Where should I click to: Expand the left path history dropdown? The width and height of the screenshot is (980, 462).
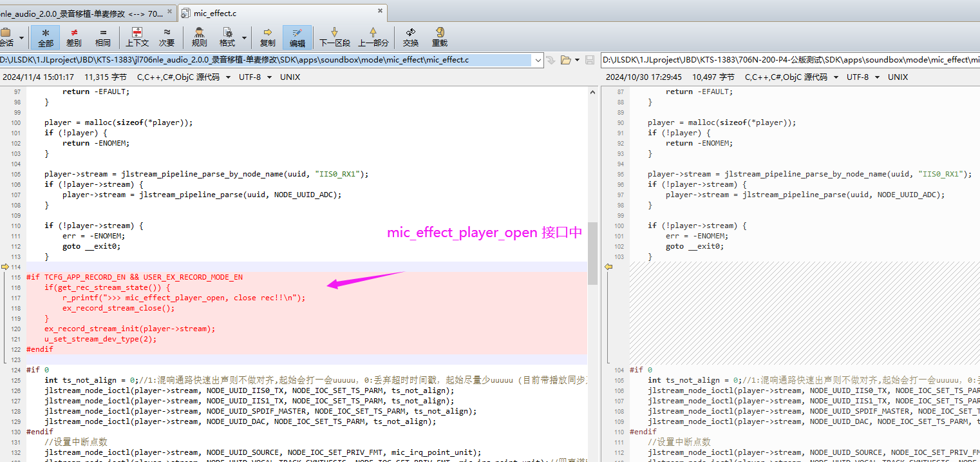pos(538,60)
